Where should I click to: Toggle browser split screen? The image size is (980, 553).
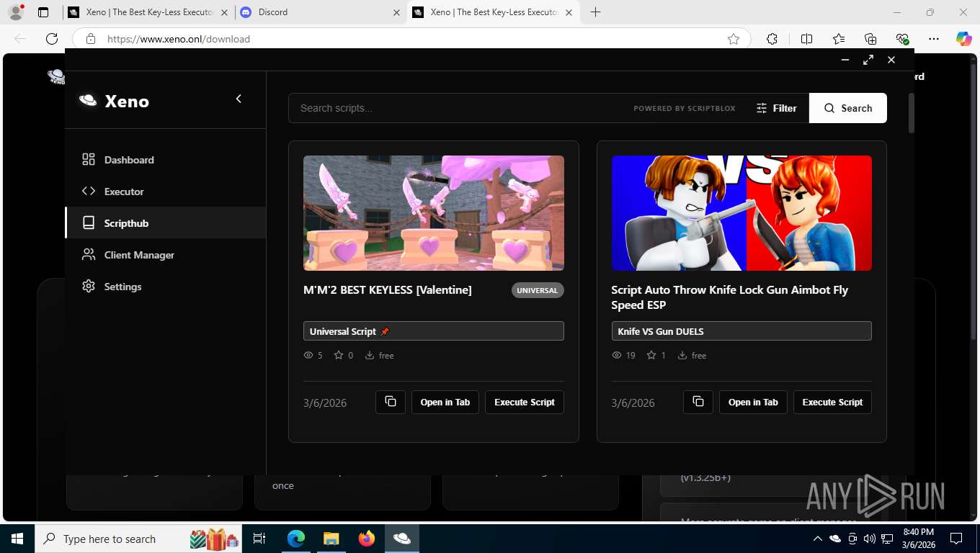(x=806, y=39)
